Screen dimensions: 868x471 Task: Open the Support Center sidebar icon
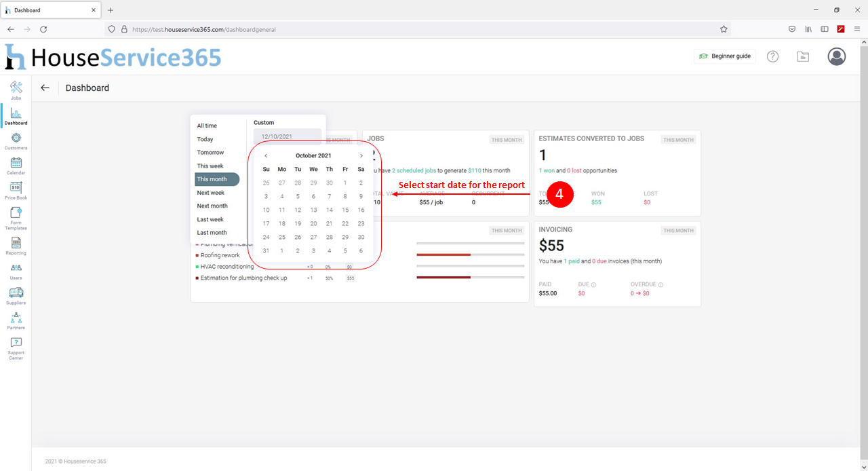click(x=16, y=348)
